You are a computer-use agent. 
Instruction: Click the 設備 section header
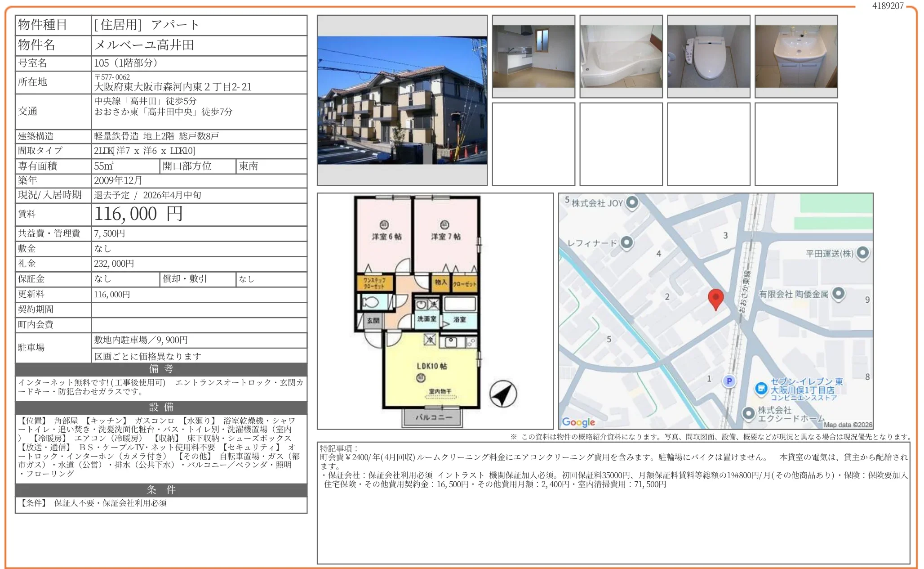[x=161, y=407]
